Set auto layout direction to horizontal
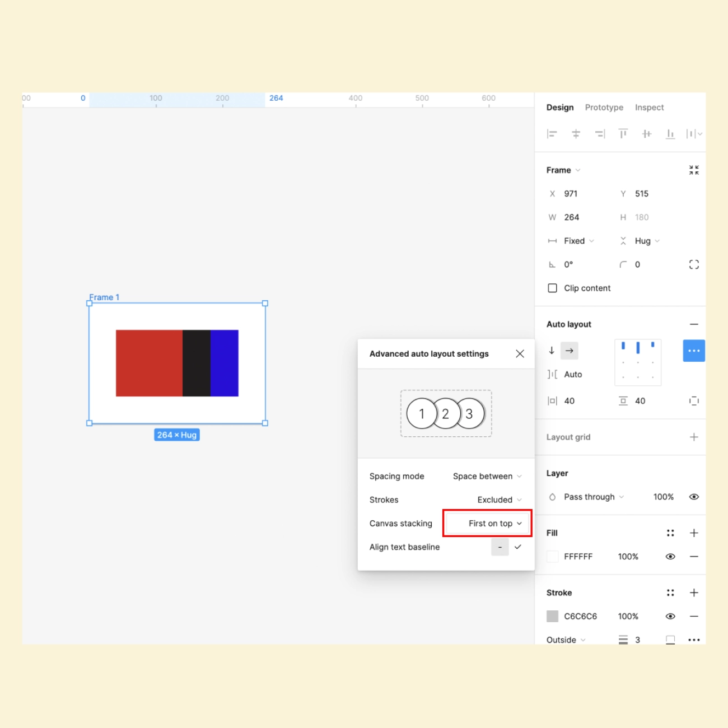 [570, 351]
